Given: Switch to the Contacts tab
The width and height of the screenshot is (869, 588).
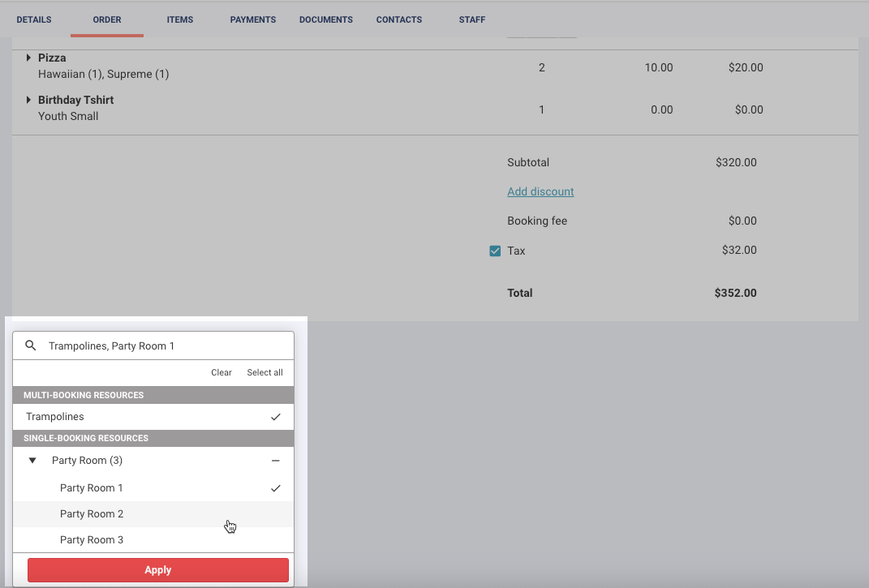Looking at the screenshot, I should point(399,19).
